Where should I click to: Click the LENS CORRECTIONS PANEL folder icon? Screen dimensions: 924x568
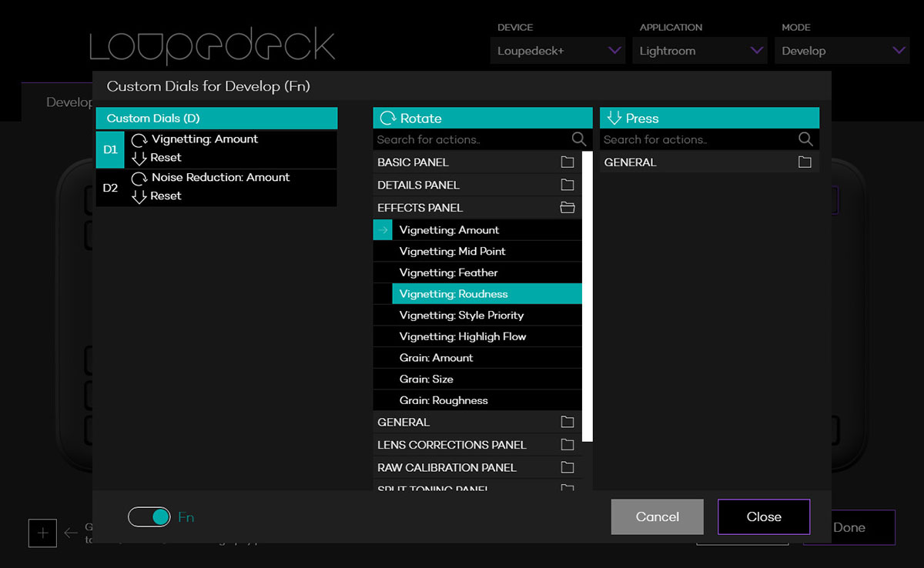point(567,445)
